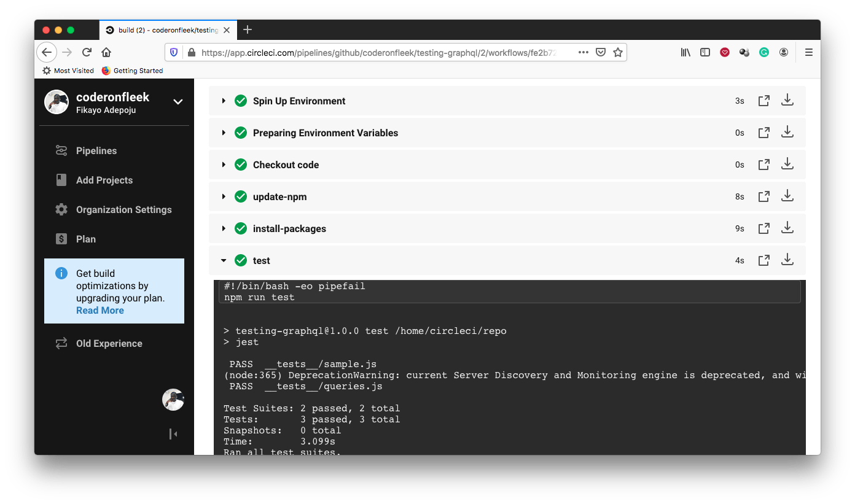Click the Grammarly extension icon
The image size is (855, 504).
point(764,52)
